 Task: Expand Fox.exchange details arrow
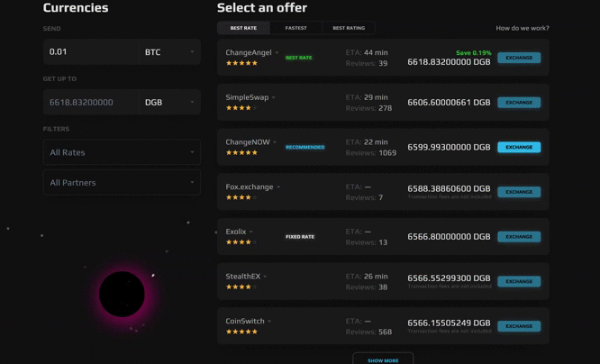tap(278, 187)
